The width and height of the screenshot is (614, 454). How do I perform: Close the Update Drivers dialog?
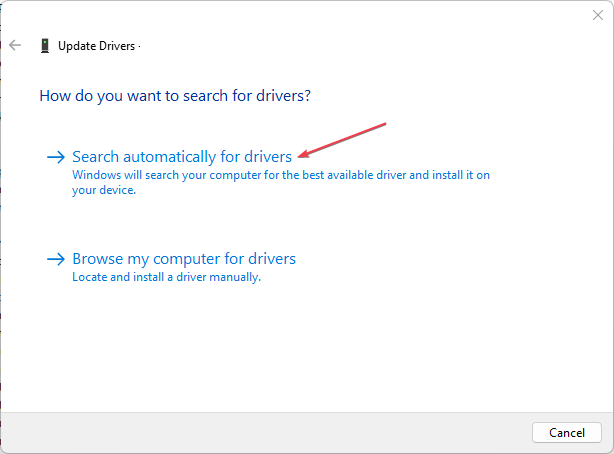point(598,15)
